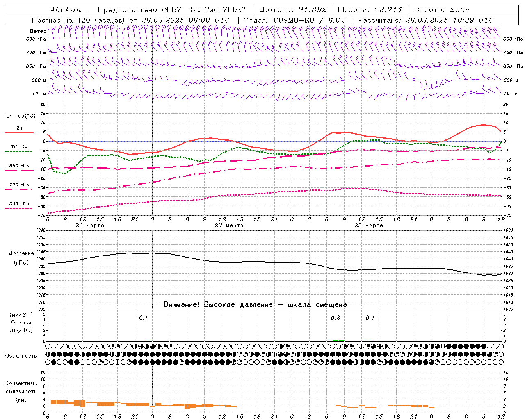The width and height of the screenshot is (525, 420).
Task: Click the "Td 2м" dew point legend label
Action: pyautogui.click(x=19, y=147)
